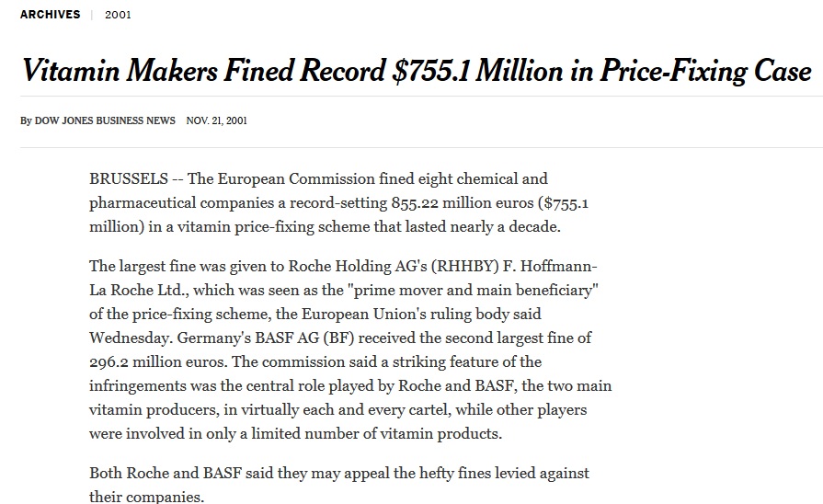Click the 2001 archive year link

tap(118, 15)
